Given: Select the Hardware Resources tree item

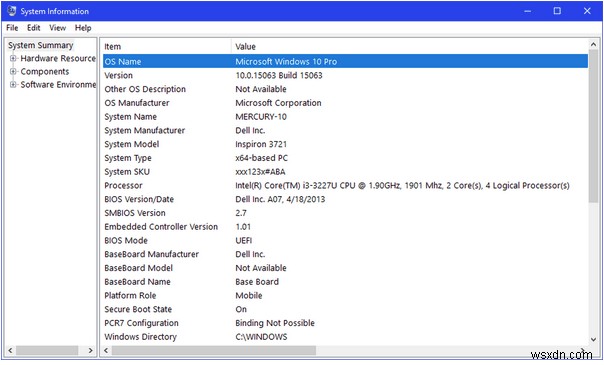Looking at the screenshot, I should tap(58, 59).
